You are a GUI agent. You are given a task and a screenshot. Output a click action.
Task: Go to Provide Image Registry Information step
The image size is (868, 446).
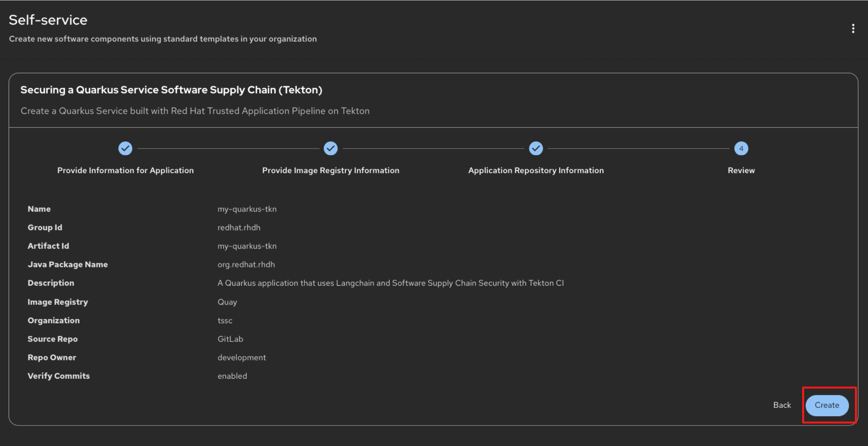pos(330,170)
